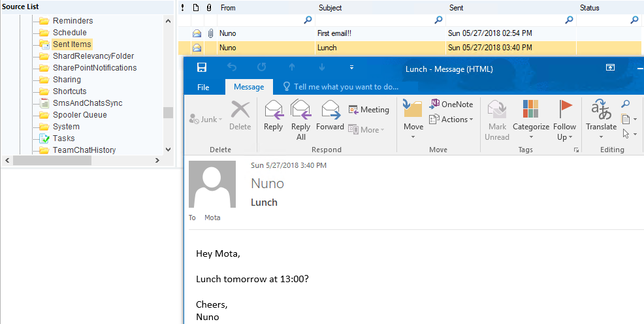Sort by the item type column header
This screenshot has height=324, width=644.
click(x=197, y=7)
